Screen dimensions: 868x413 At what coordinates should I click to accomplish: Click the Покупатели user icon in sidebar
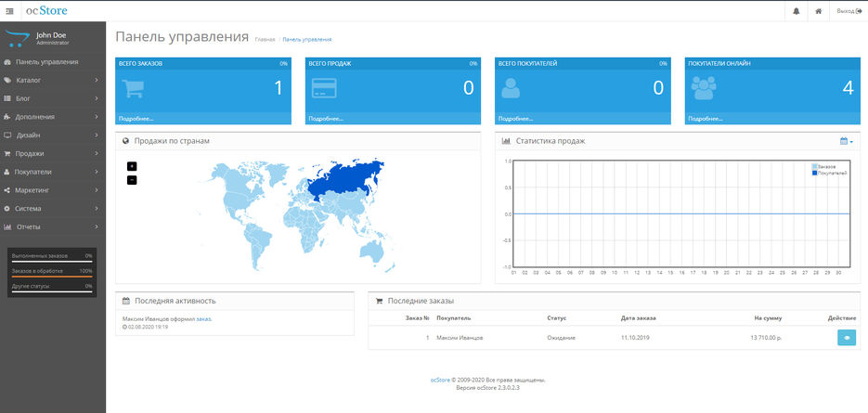click(x=7, y=172)
